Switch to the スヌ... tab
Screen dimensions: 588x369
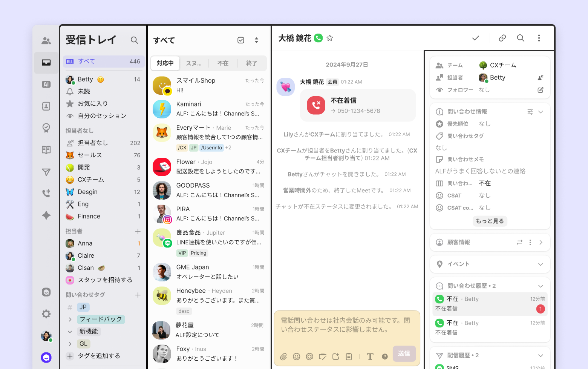pos(194,63)
